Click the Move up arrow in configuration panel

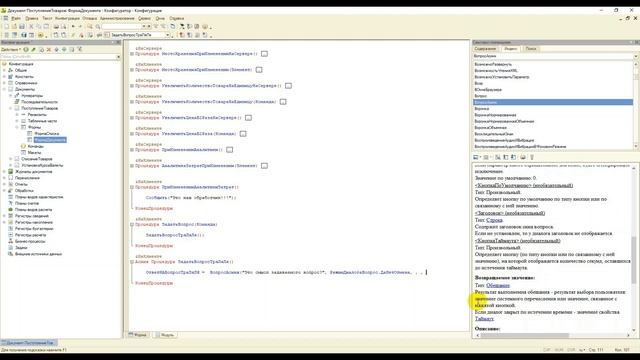point(57,49)
